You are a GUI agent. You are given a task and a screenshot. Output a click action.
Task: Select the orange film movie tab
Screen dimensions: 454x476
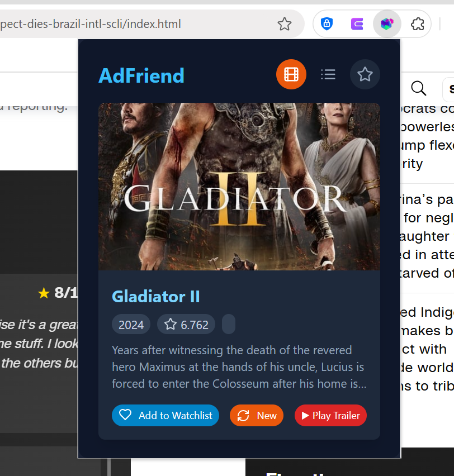pos(291,74)
